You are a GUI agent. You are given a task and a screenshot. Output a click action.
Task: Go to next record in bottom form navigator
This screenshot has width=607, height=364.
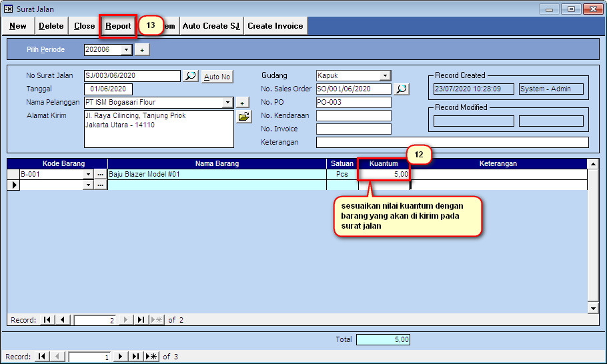(x=120, y=356)
